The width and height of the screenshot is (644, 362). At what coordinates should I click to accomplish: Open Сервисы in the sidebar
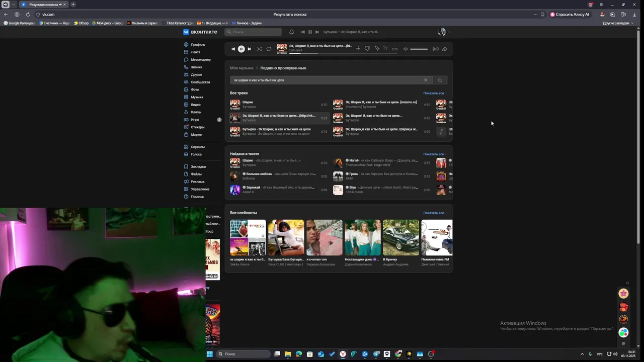click(198, 147)
